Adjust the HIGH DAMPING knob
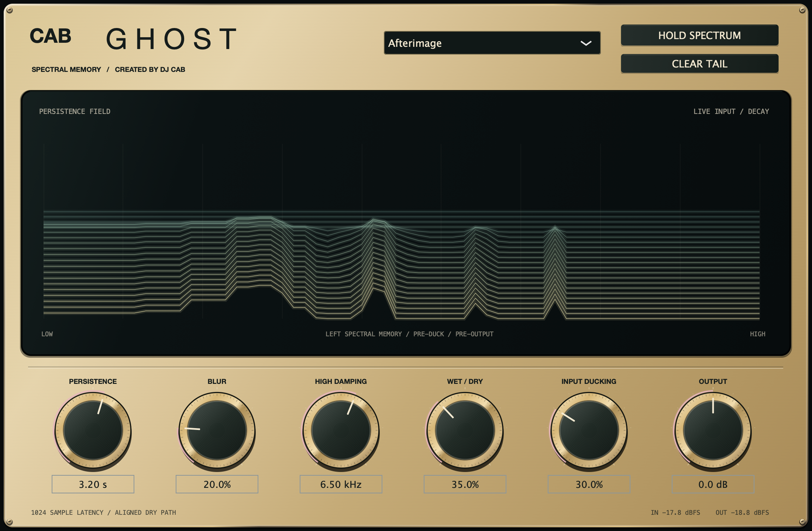 [341, 430]
